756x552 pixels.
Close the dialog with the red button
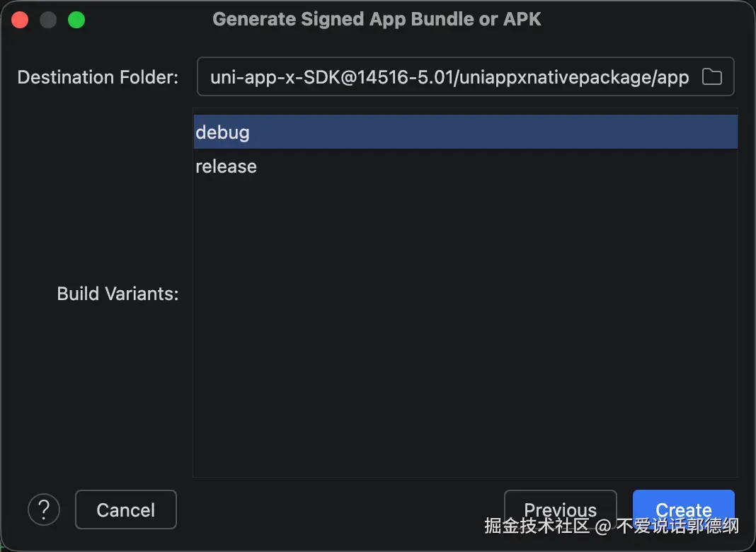coord(20,20)
